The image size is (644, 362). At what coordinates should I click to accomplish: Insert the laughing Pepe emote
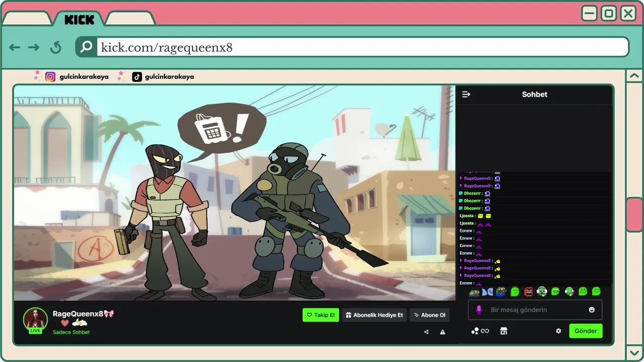tap(501, 292)
